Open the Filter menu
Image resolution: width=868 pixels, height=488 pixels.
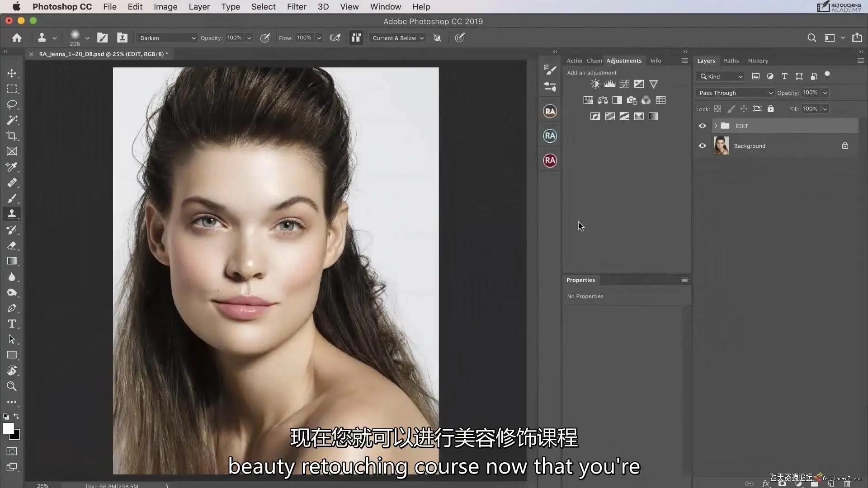pos(297,7)
